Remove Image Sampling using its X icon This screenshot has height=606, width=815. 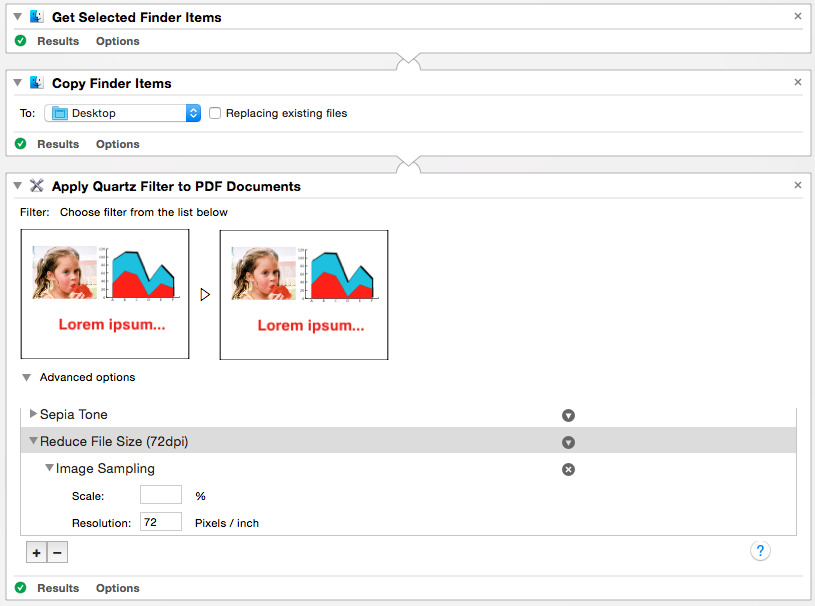(x=568, y=468)
